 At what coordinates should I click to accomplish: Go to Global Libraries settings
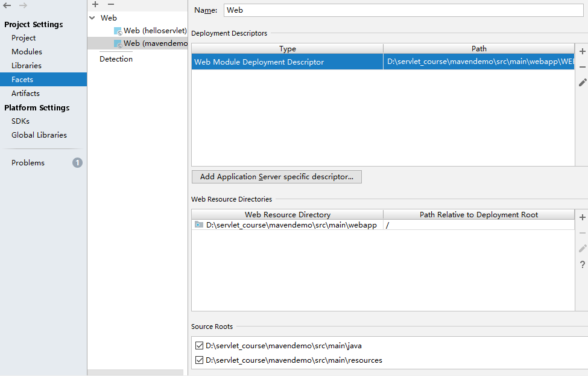(39, 135)
